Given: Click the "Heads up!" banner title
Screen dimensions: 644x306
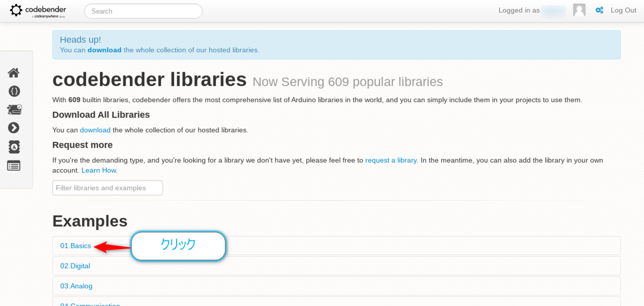Looking at the screenshot, I should (80, 40).
